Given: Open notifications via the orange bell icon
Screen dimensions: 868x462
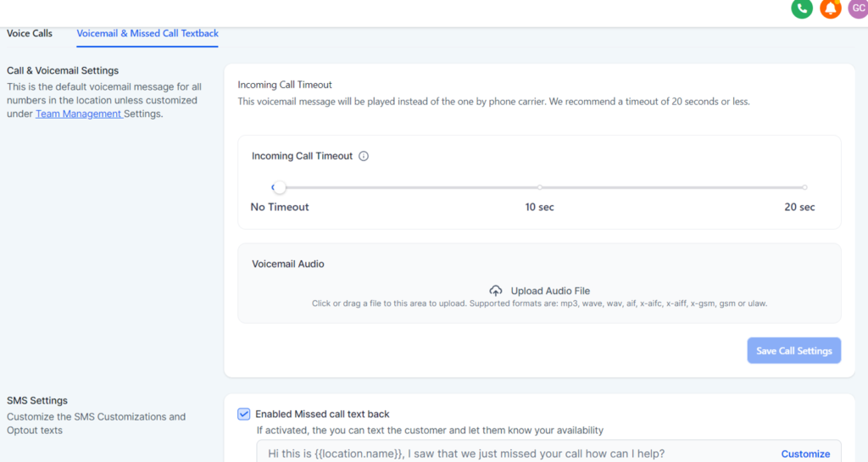Looking at the screenshot, I should (831, 8).
